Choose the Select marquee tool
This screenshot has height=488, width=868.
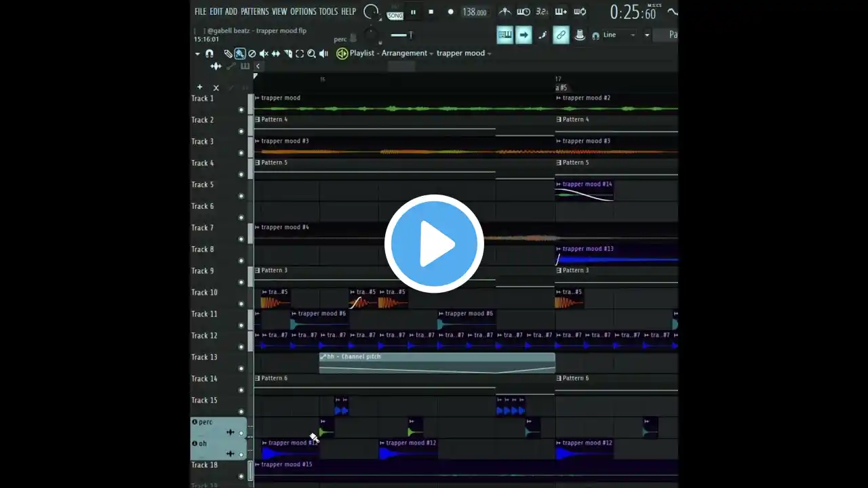tap(300, 54)
